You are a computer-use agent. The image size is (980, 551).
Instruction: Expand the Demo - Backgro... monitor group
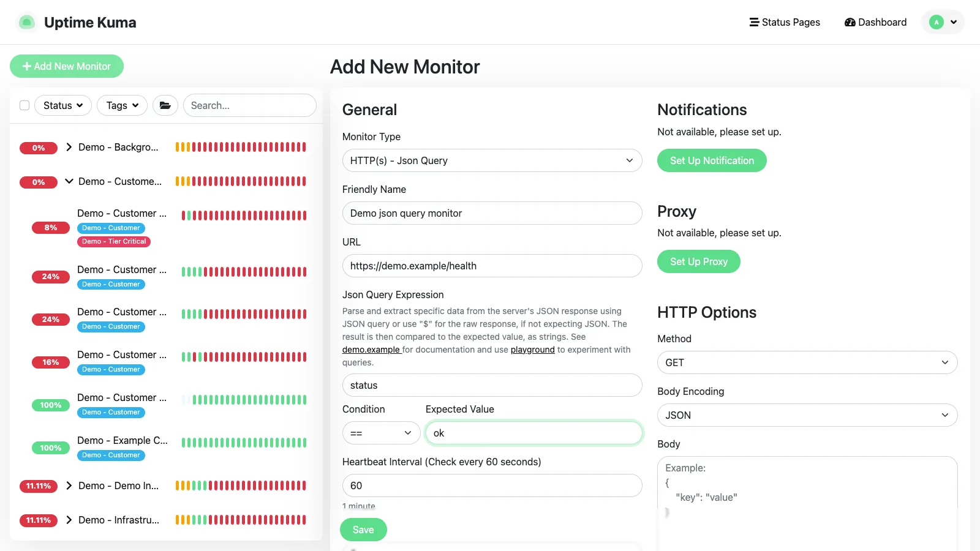point(69,147)
